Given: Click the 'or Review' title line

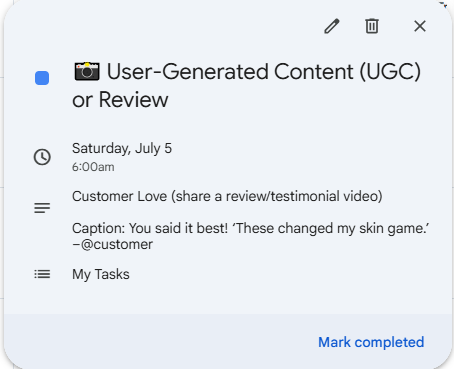Looking at the screenshot, I should point(120,99).
